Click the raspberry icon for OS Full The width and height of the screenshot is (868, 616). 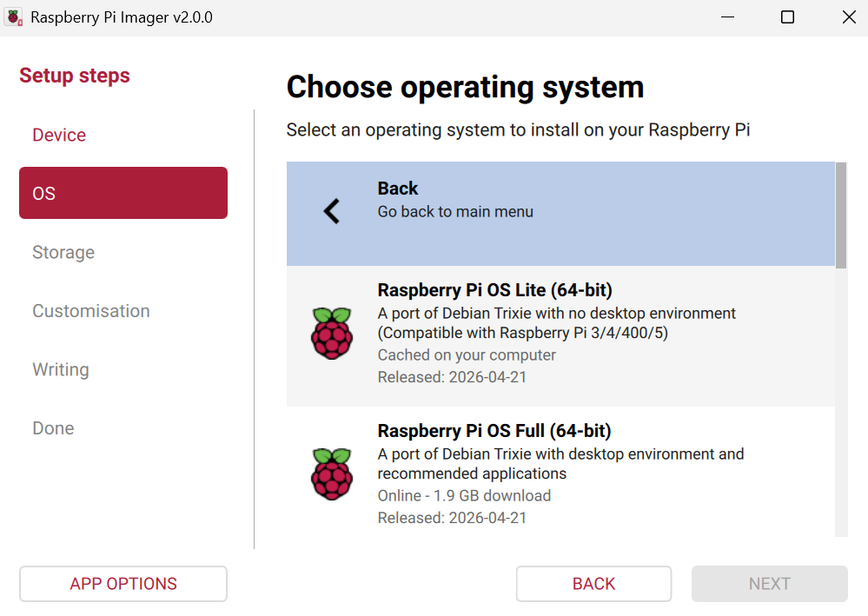(x=332, y=474)
